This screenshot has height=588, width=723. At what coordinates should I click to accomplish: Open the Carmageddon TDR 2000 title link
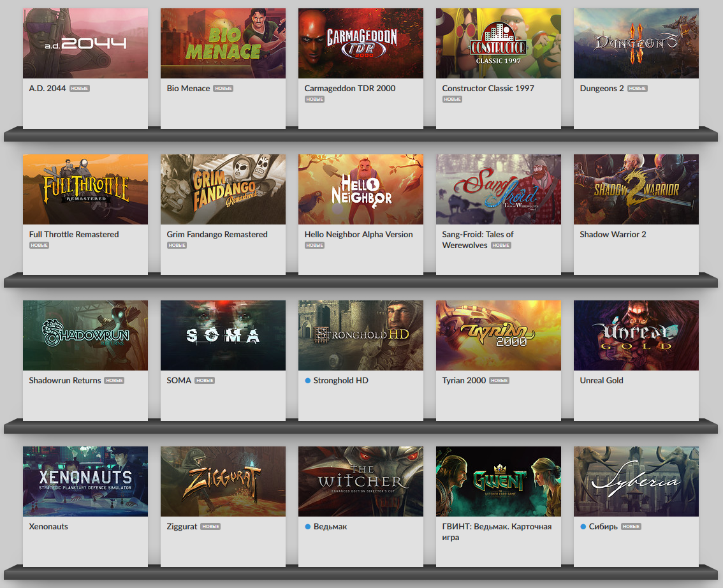tap(350, 88)
